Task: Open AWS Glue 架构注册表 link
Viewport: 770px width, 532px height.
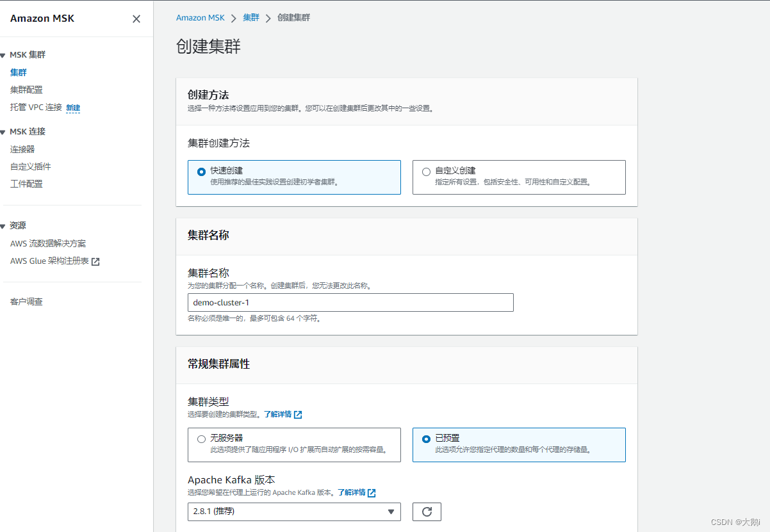Action: [x=49, y=261]
